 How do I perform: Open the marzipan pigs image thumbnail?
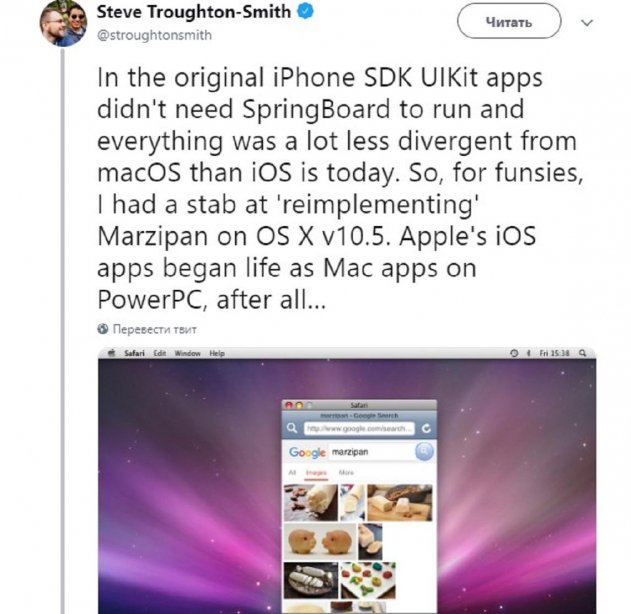(x=320, y=541)
